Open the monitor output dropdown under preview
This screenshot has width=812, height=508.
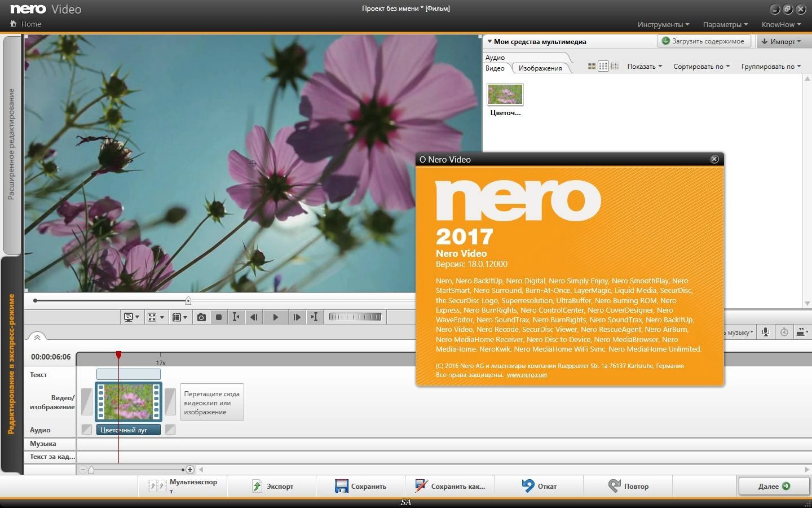click(x=131, y=317)
